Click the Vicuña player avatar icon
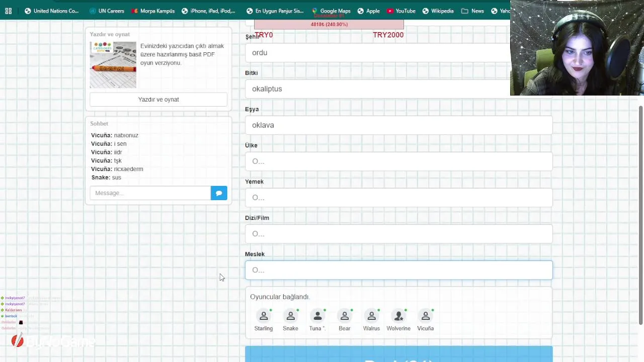This screenshot has height=362, width=644. 426,316
